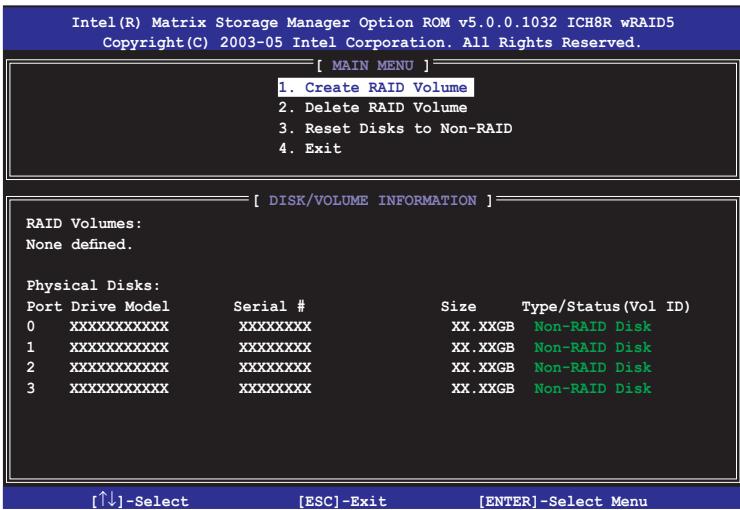Click the [ESC]-Exit hint
Viewport: 740px width, 510px height.
pyautogui.click(x=342, y=501)
